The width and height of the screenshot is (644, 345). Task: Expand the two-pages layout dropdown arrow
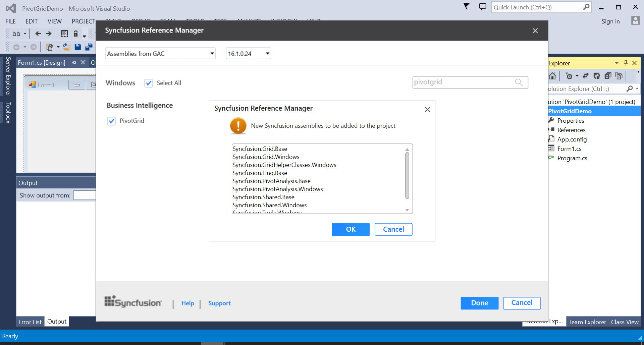click(x=25, y=34)
